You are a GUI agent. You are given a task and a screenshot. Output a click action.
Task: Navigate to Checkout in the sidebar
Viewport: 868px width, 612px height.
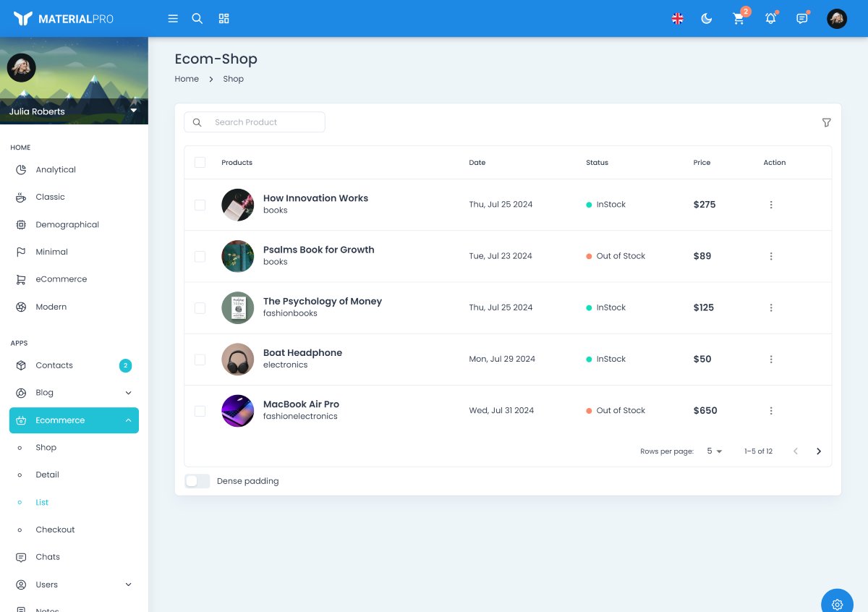click(55, 530)
